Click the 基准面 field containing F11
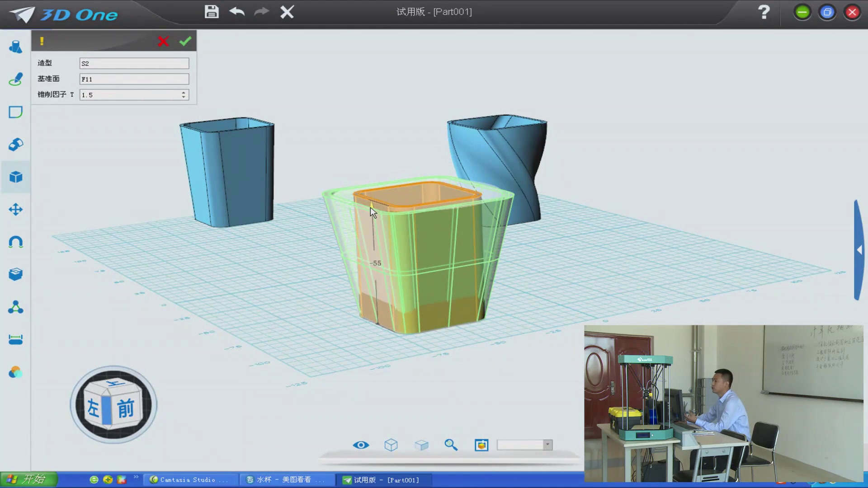The image size is (868, 488). pyautogui.click(x=134, y=79)
